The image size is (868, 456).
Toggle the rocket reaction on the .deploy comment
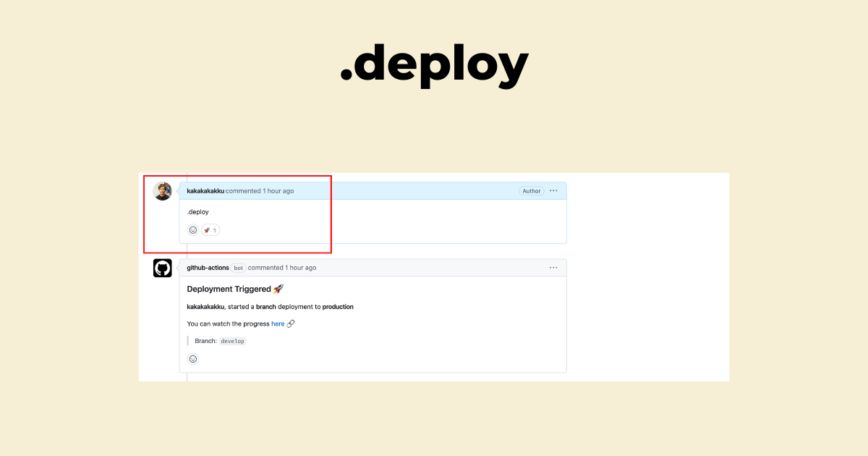[210, 229]
